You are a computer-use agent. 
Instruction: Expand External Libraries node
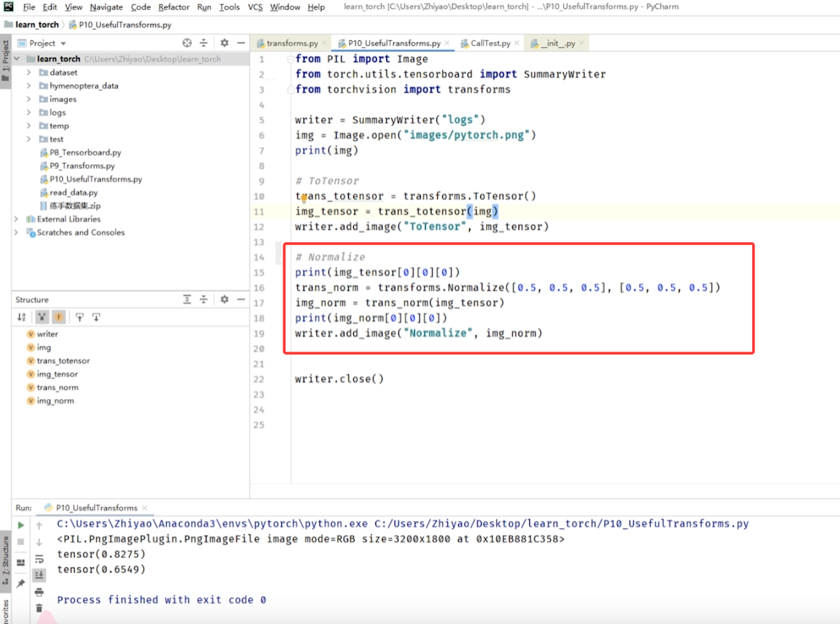pyautogui.click(x=16, y=219)
